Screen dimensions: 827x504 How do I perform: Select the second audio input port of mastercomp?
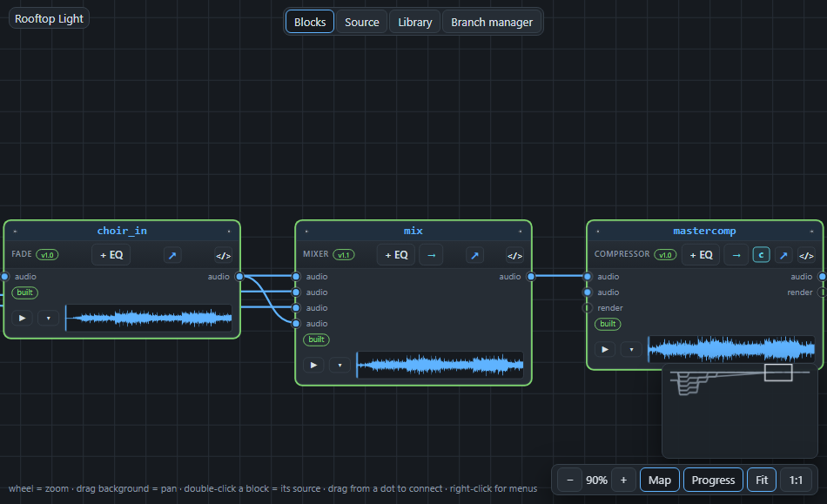[588, 292]
